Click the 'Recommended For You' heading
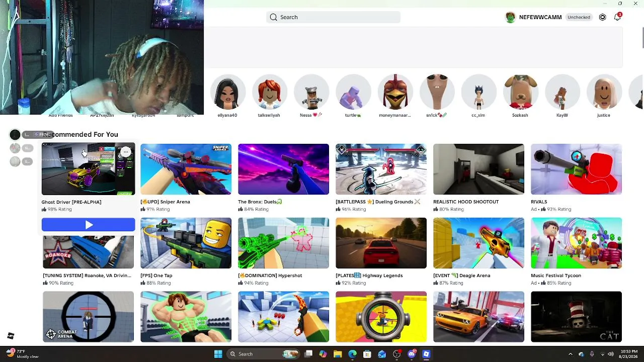Screen dimensions: 644x362 [x=80, y=134]
